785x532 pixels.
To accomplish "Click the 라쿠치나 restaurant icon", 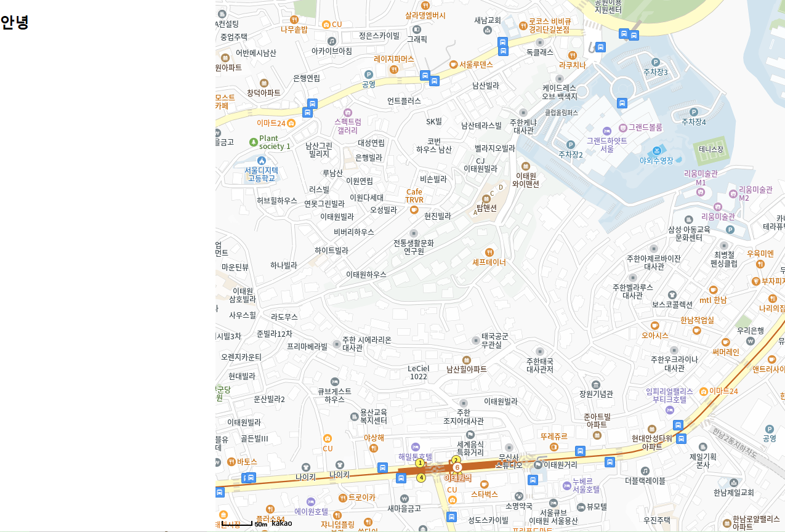I will click(x=572, y=55).
